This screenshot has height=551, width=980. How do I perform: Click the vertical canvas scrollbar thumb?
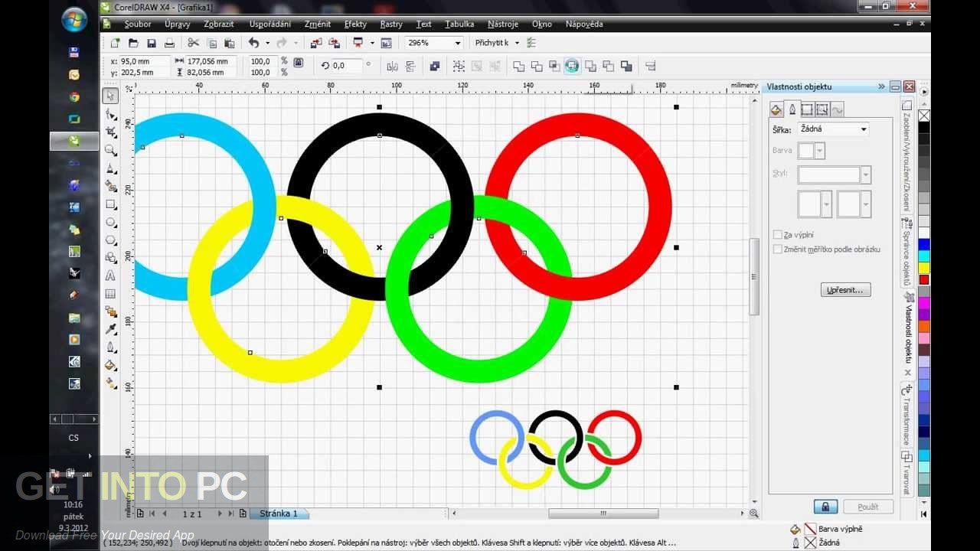[x=754, y=276]
